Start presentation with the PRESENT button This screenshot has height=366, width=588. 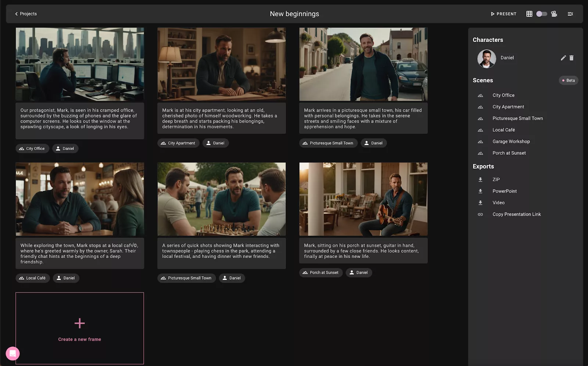[503, 14]
